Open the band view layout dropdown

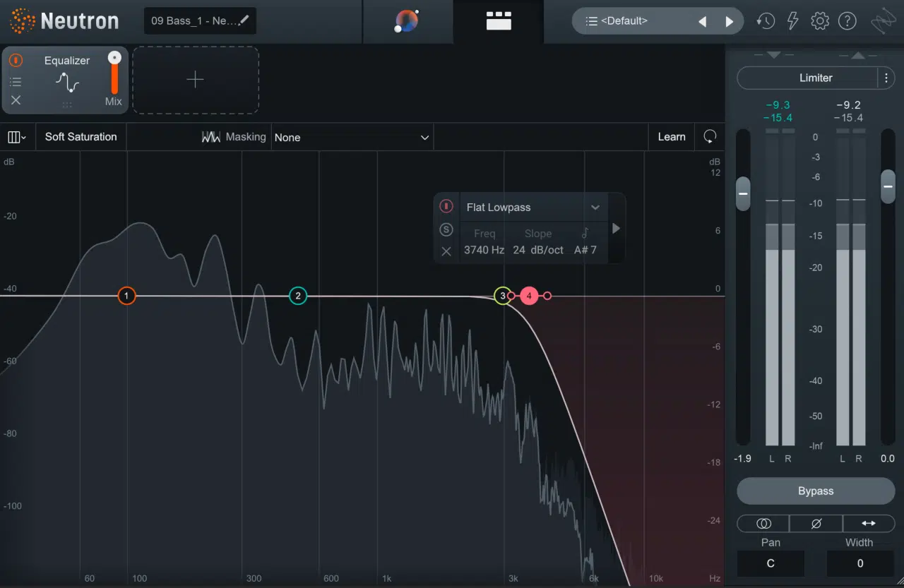(16, 137)
